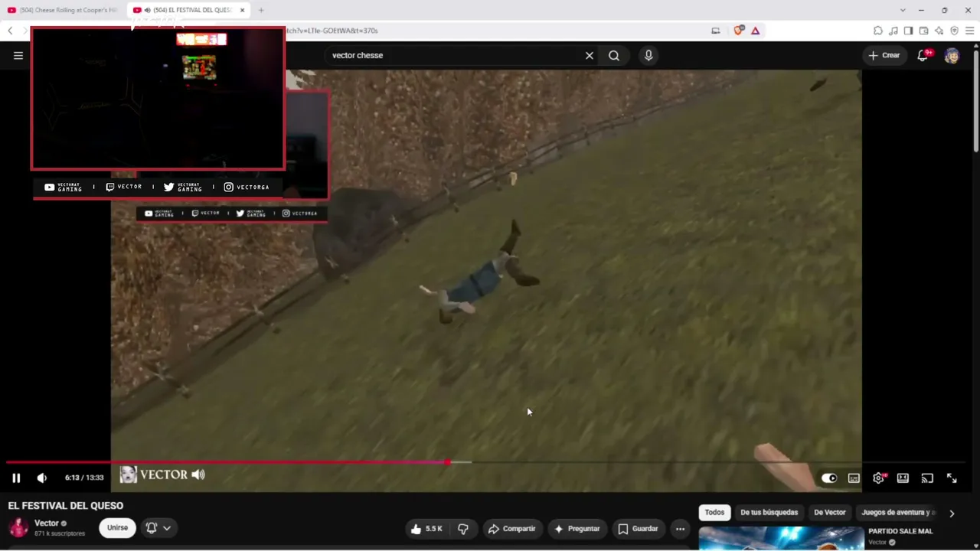
Task: Toggle subtitles in the video player
Action: click(x=854, y=478)
